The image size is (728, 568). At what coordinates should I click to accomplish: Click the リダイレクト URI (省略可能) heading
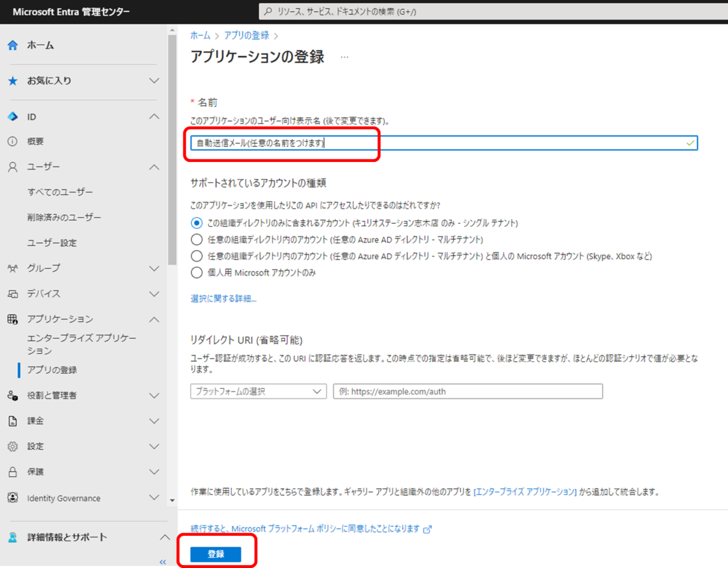click(246, 340)
